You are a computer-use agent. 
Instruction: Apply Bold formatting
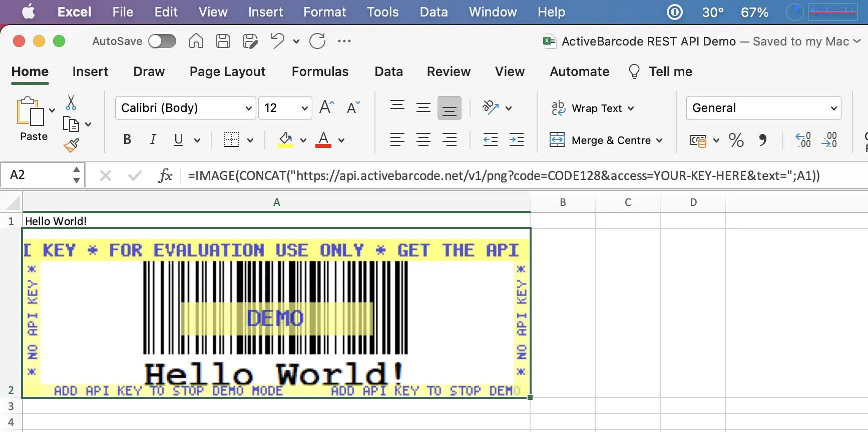[127, 140]
